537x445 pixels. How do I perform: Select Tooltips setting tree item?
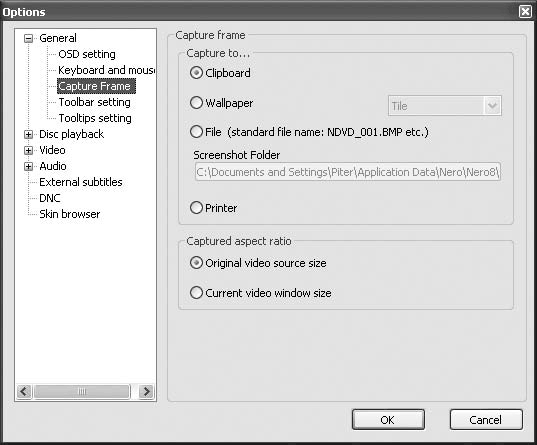click(x=95, y=118)
